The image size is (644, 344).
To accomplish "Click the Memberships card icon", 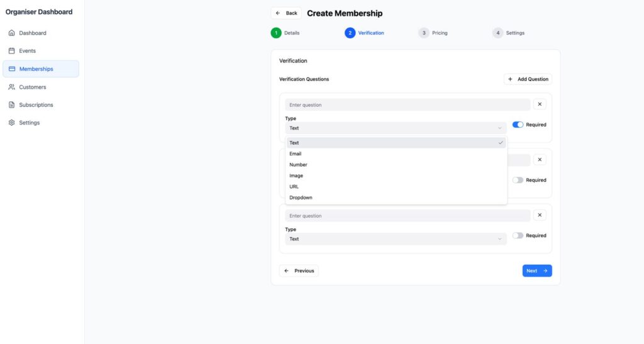I will tap(12, 69).
